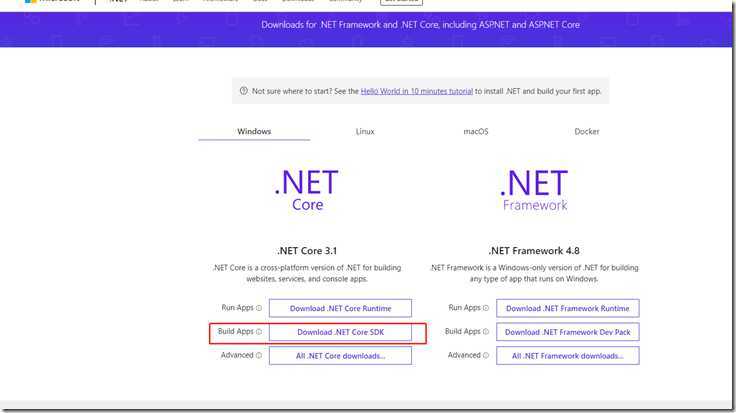Open All .NET Framework downloads
This screenshot has height=413, width=736.
[x=567, y=356]
